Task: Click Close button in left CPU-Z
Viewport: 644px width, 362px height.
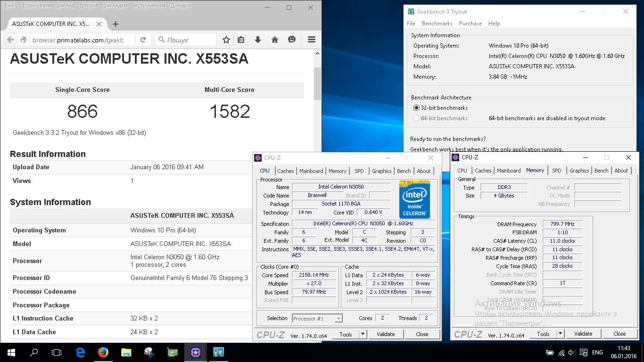Action: click(x=422, y=334)
